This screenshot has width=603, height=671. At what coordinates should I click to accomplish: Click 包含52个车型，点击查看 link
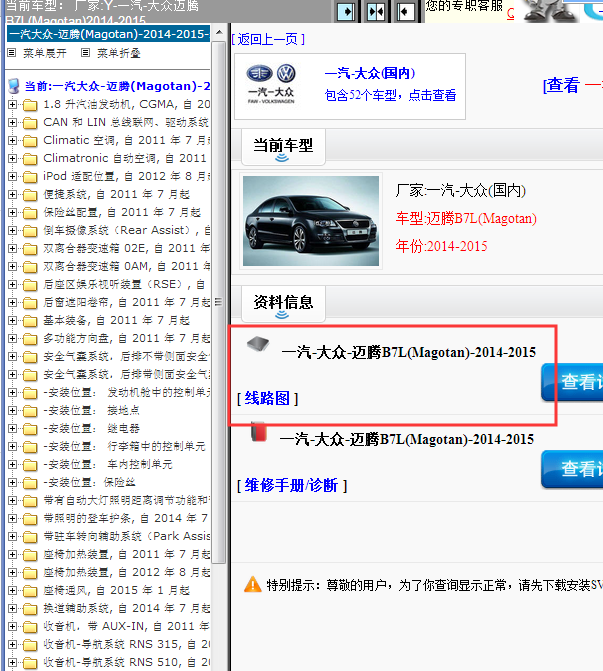390,95
